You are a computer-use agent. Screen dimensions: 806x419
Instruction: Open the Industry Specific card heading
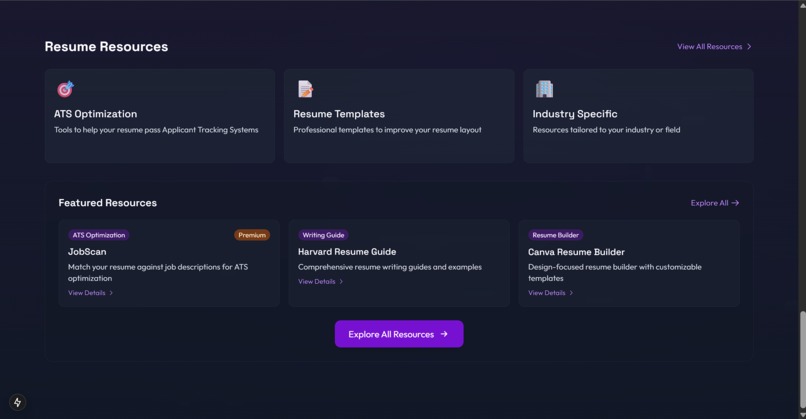coord(575,114)
